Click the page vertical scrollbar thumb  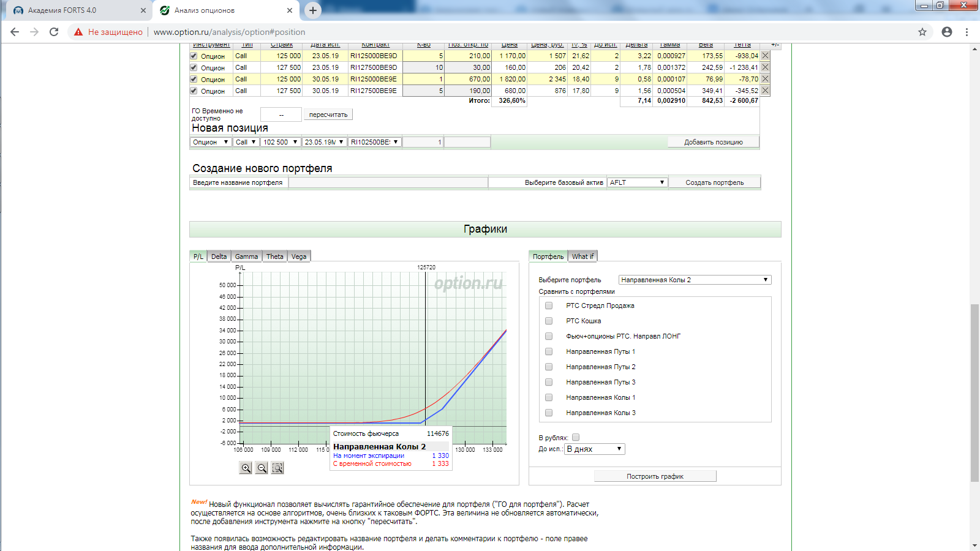click(974, 392)
